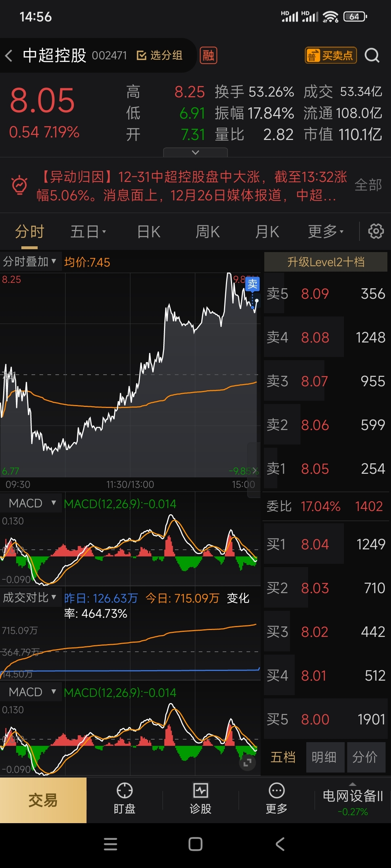Switch to the 分价 price distribution tab
The height and width of the screenshot is (868, 391).
pos(366,757)
